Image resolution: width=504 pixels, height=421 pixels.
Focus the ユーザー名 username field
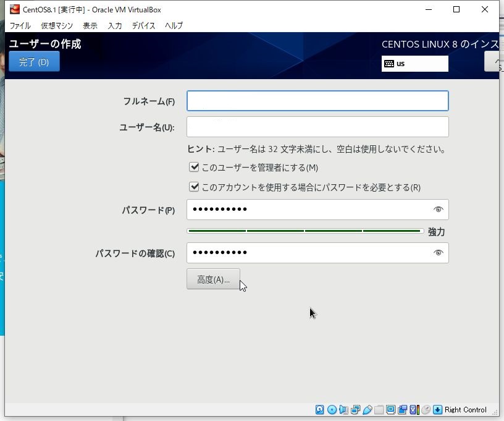(317, 127)
